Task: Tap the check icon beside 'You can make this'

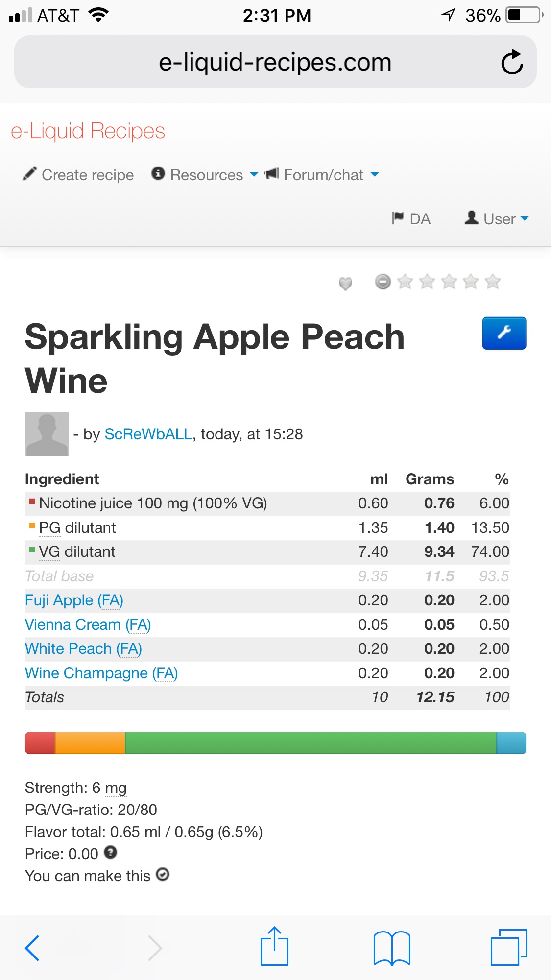Action: point(163,875)
